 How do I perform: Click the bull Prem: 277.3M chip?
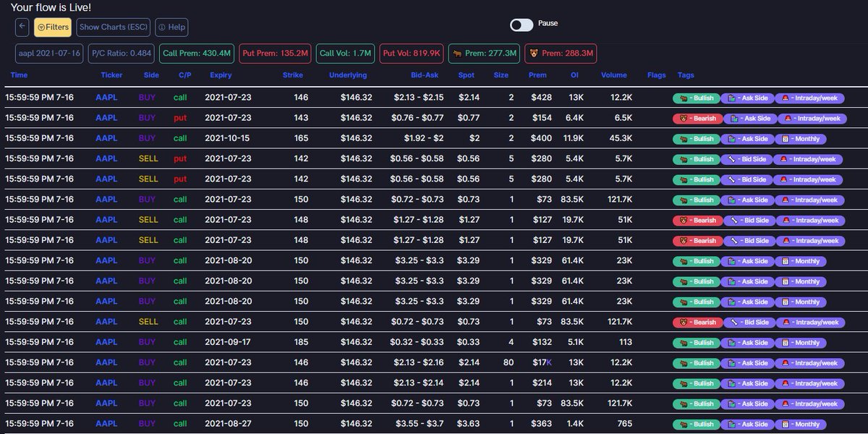[483, 53]
